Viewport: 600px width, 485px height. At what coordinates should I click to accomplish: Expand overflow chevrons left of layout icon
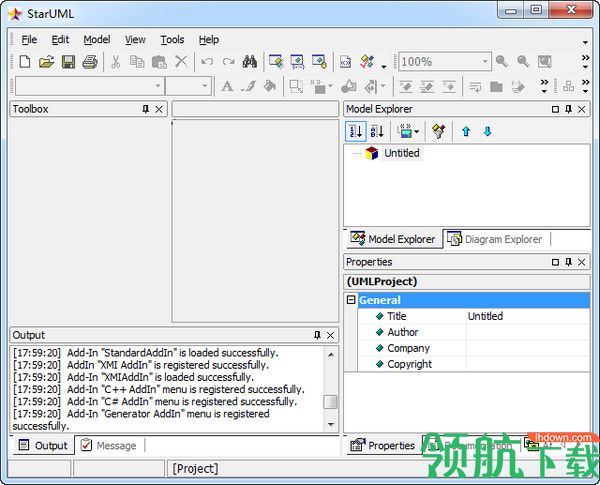[x=544, y=82]
